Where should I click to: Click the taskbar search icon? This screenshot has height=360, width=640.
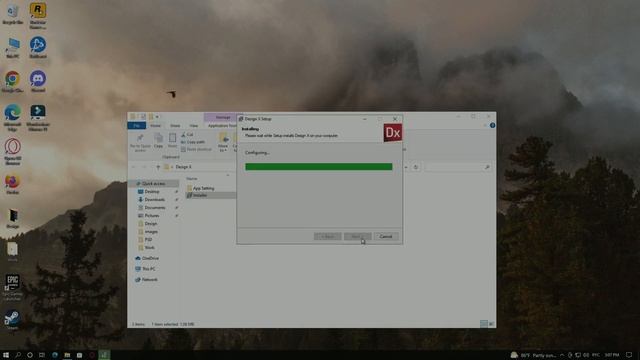18,355
